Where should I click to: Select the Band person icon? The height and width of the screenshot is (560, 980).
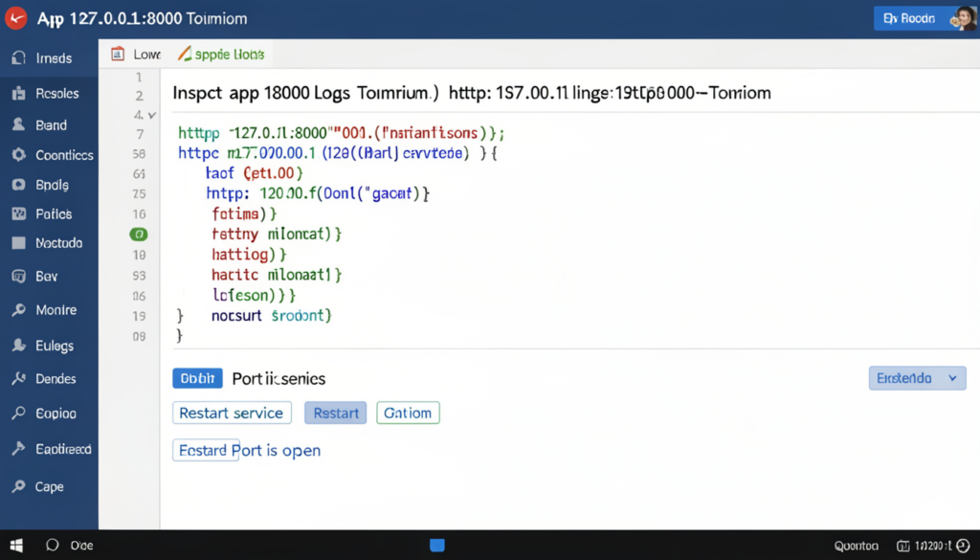tap(18, 124)
